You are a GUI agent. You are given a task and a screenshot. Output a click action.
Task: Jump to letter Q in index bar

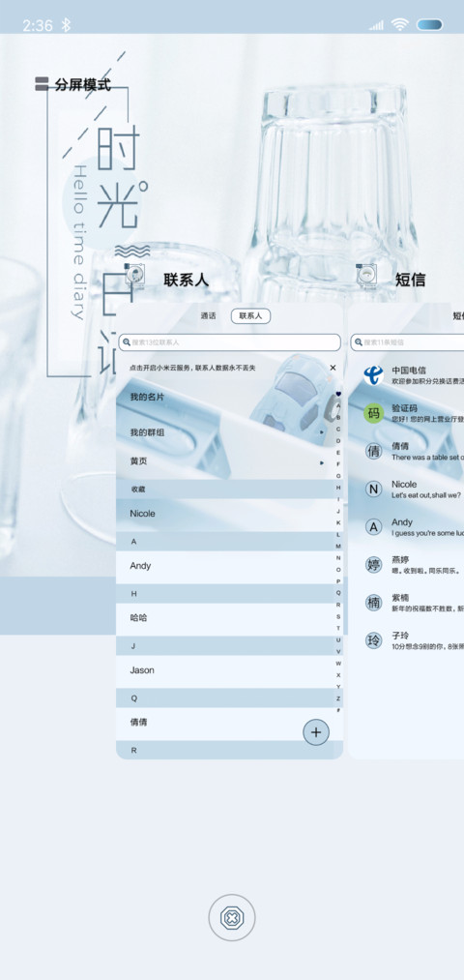pyautogui.click(x=338, y=592)
